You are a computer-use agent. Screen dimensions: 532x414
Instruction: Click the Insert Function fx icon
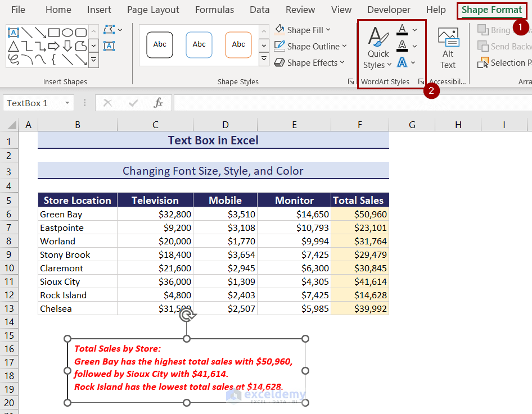pos(158,103)
